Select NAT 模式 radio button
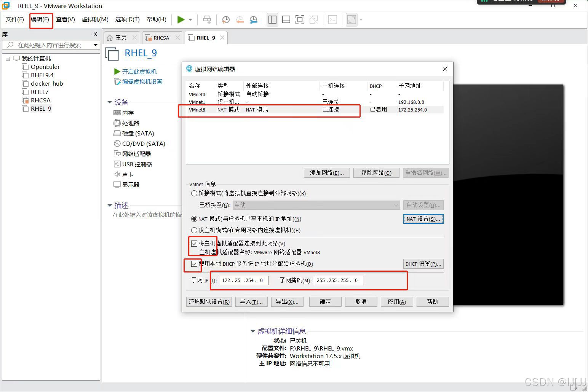 pyautogui.click(x=194, y=219)
